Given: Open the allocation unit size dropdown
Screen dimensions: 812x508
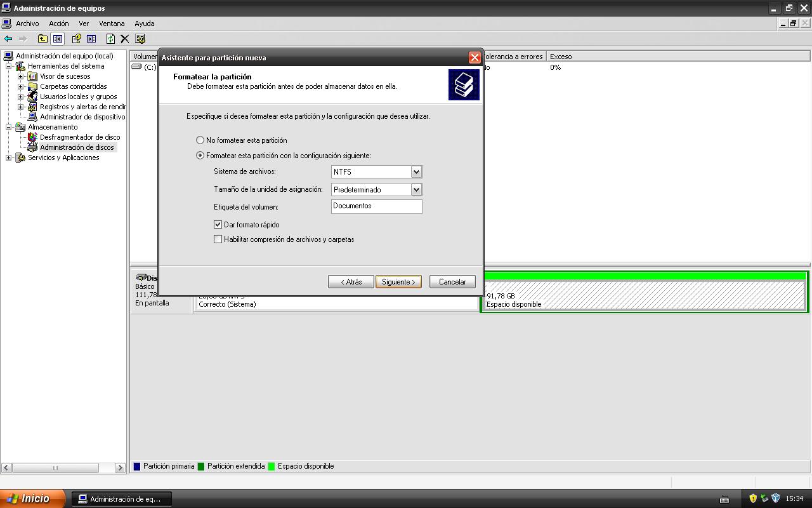Looking at the screenshot, I should point(416,190).
